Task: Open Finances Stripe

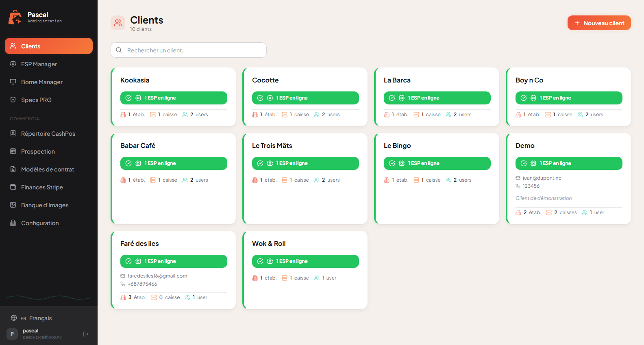Action: click(x=49, y=187)
